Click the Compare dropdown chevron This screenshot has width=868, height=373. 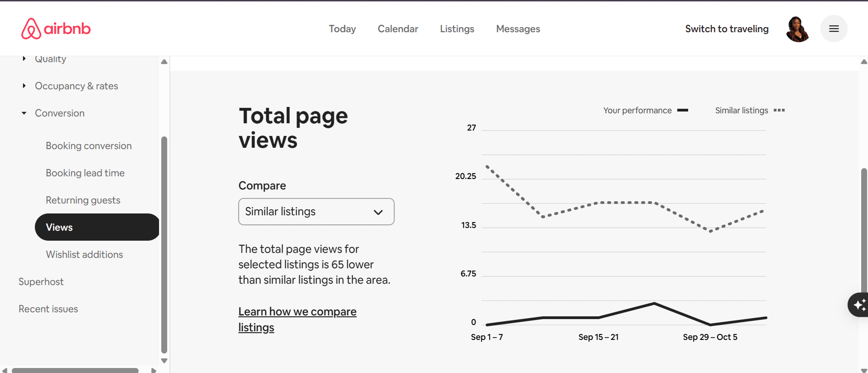(378, 212)
